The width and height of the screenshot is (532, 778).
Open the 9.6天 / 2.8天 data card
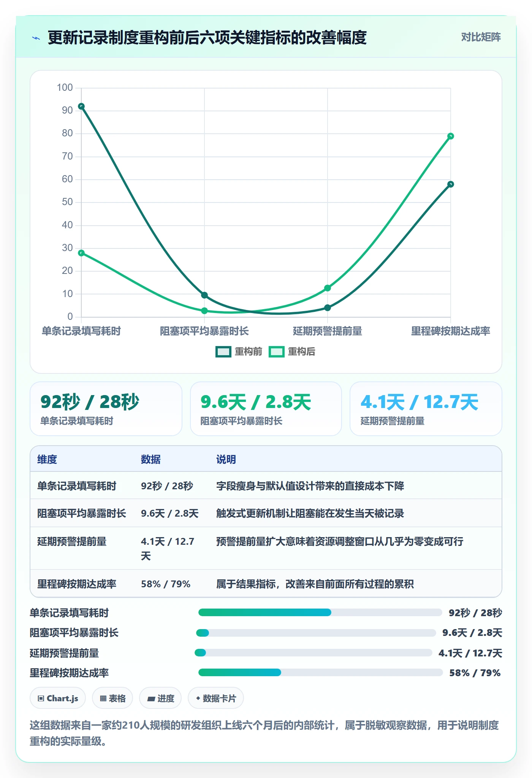click(266, 409)
